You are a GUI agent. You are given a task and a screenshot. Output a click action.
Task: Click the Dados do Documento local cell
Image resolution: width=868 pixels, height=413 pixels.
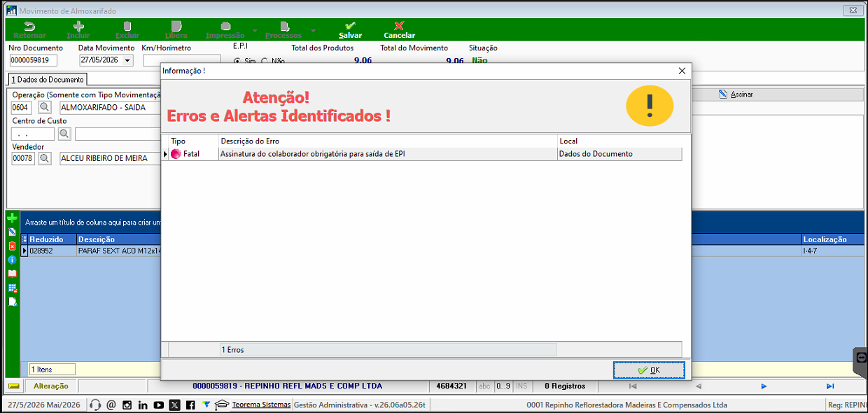point(619,154)
